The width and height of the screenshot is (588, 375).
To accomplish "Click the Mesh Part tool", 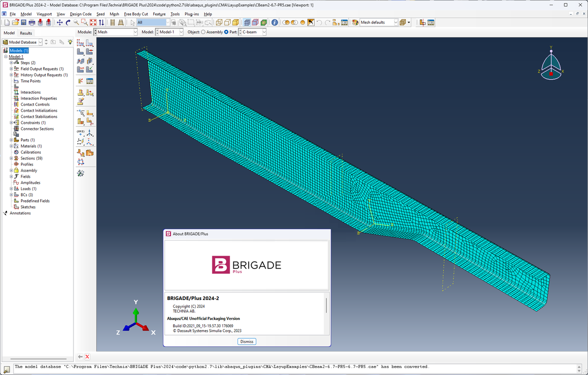I will pyautogui.click(x=80, y=52).
